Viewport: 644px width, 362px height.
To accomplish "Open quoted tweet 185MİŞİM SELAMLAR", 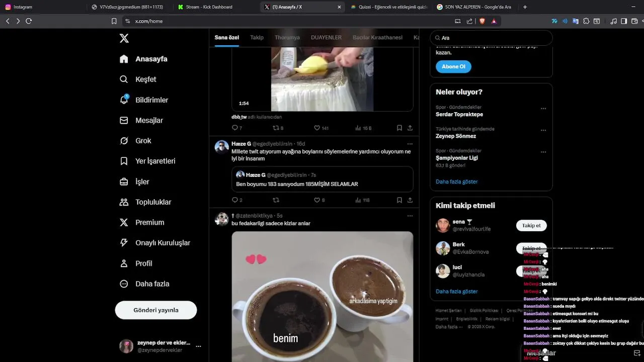I will pyautogui.click(x=323, y=179).
